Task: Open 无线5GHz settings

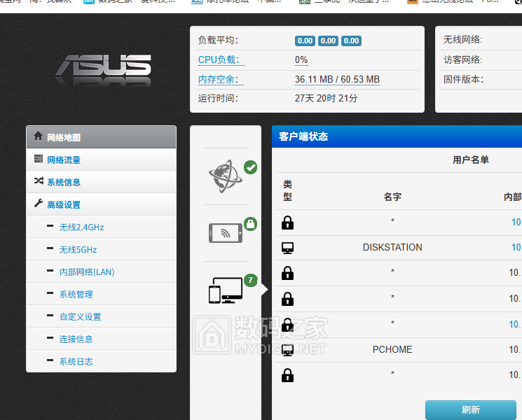Action: pyautogui.click(x=101, y=249)
